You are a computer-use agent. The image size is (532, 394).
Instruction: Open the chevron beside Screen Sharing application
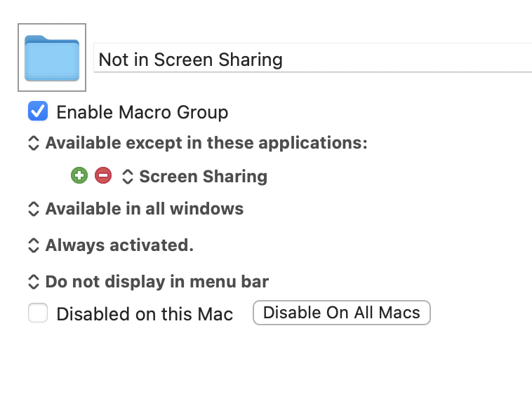click(x=127, y=177)
